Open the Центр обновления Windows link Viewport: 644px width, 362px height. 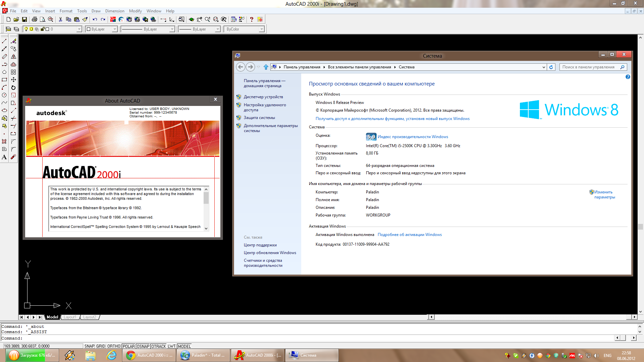270,253
